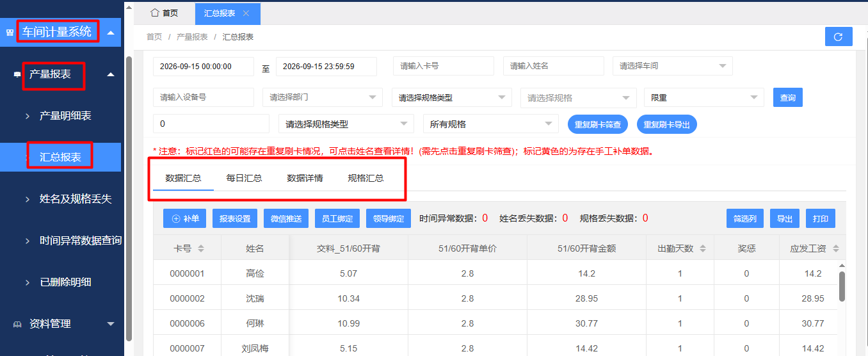Switch to the 数据详情 tab
The image size is (868, 356).
click(305, 178)
